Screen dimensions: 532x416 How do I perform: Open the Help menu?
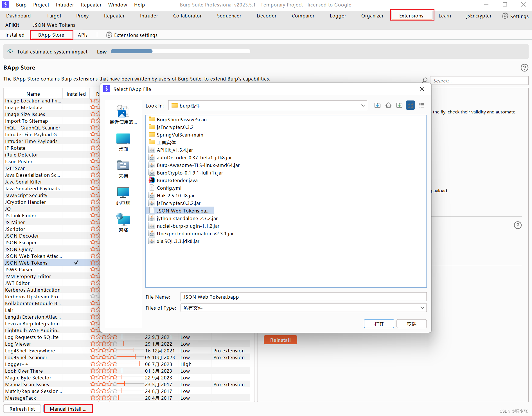[139, 5]
